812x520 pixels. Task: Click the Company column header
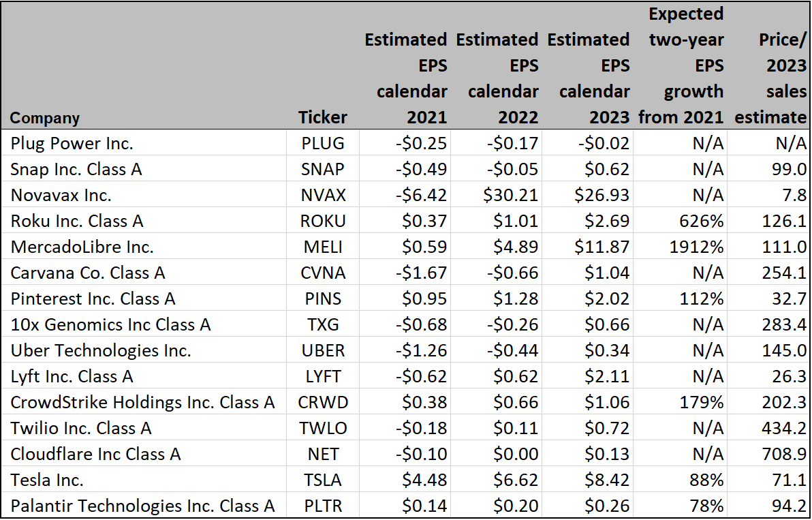pyautogui.click(x=45, y=118)
